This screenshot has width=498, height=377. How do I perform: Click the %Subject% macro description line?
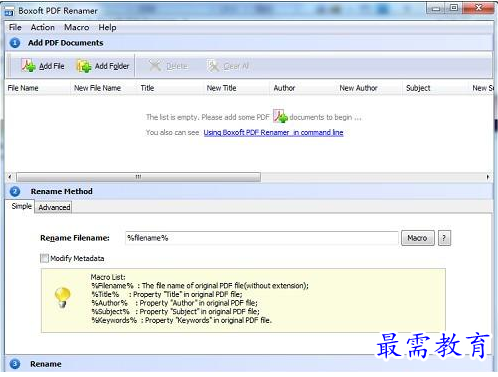[x=175, y=312]
